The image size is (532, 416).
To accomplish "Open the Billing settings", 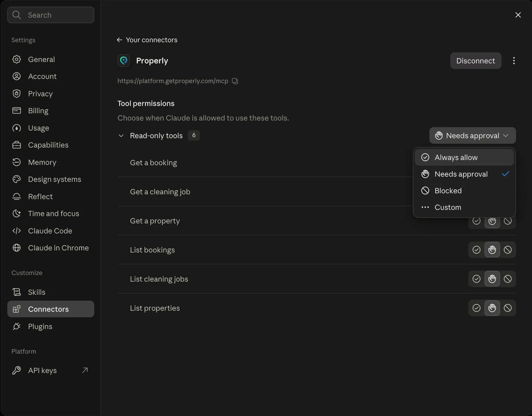I will (x=51, y=111).
